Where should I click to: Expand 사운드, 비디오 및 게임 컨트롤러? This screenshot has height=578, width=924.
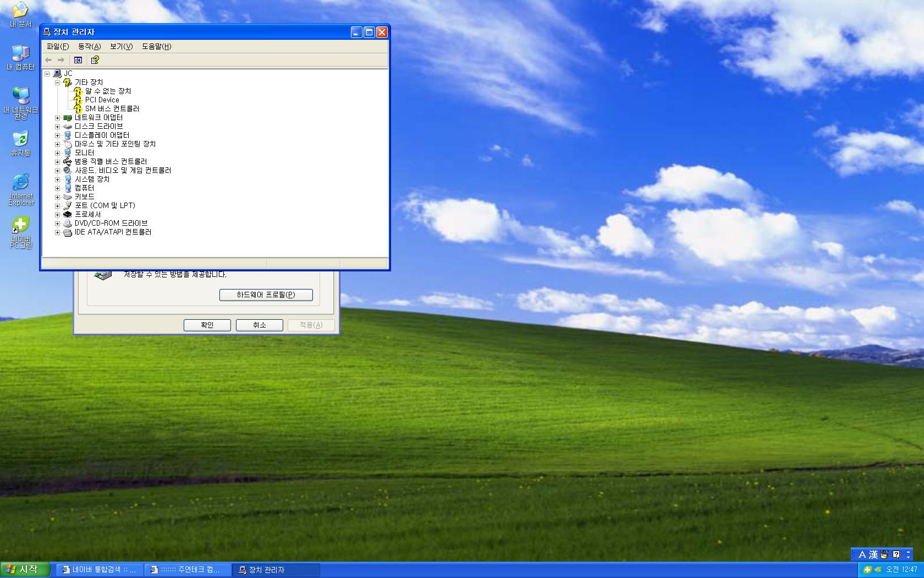(57, 171)
